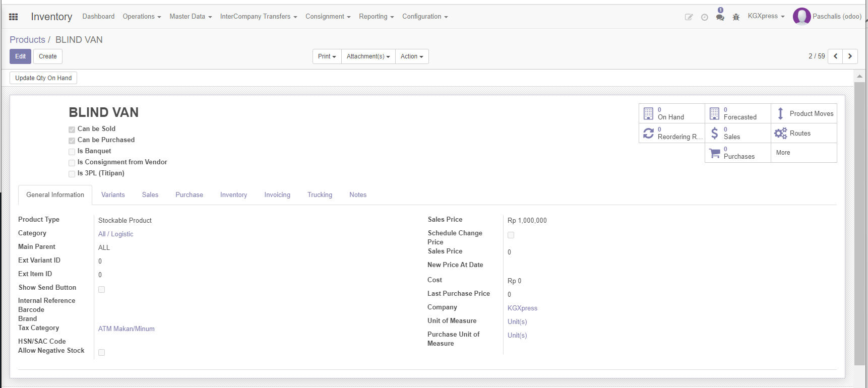Image resolution: width=868 pixels, height=388 pixels.
Task: Click Stockable Product type value
Action: pos(125,221)
